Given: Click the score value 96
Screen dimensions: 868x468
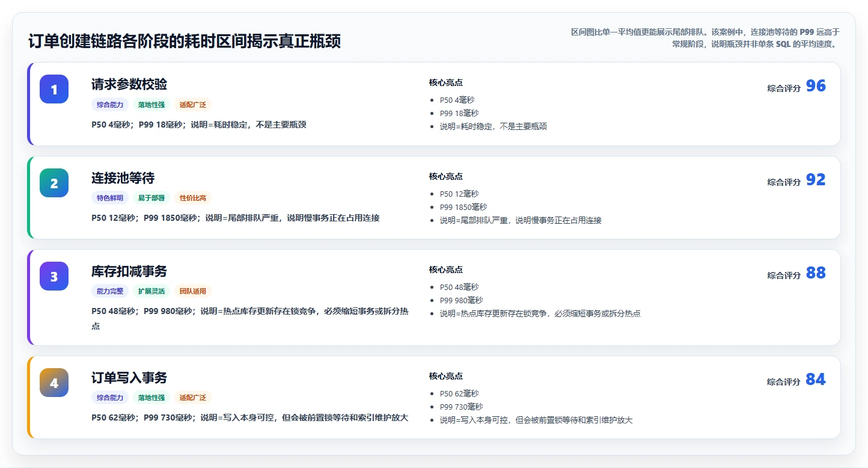Looking at the screenshot, I should click(816, 86).
